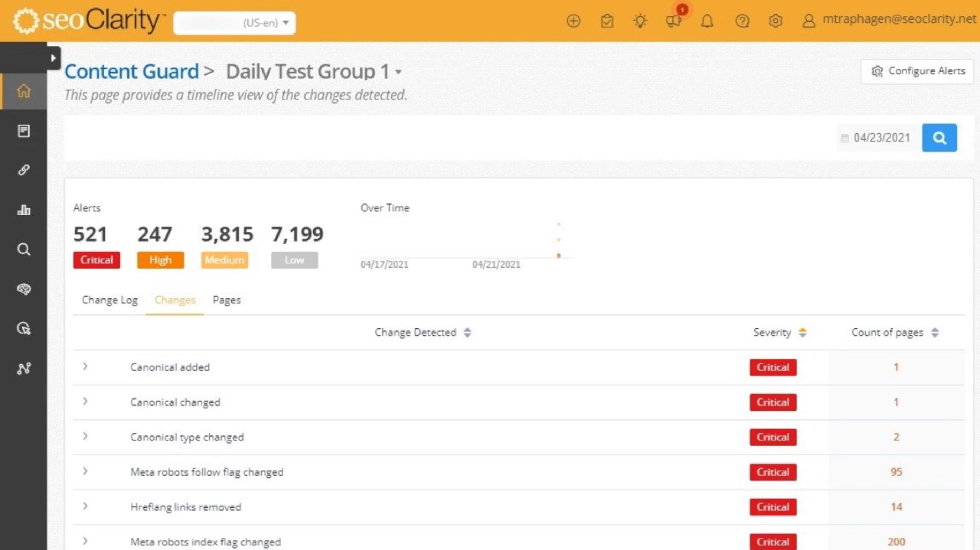
Task: Sort the table by Count of pages
Action: point(936,332)
